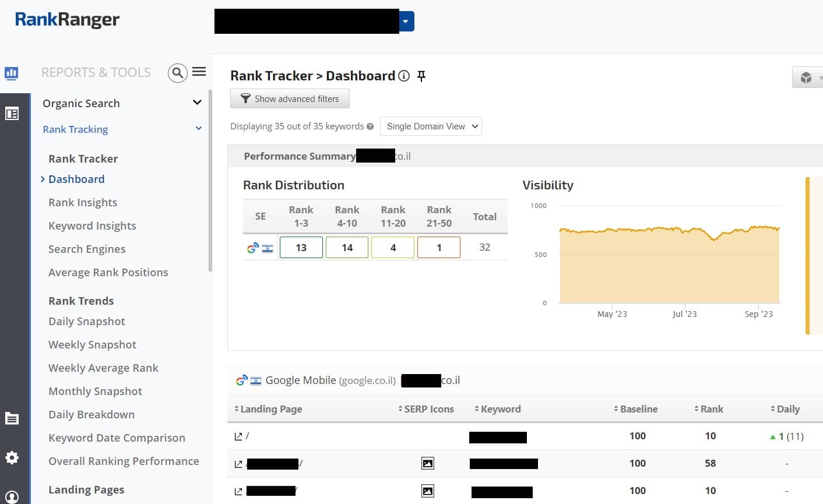Viewport: 823px width, 504px height.
Task: Collapse the Rank Tracking submenu
Action: pyautogui.click(x=198, y=129)
